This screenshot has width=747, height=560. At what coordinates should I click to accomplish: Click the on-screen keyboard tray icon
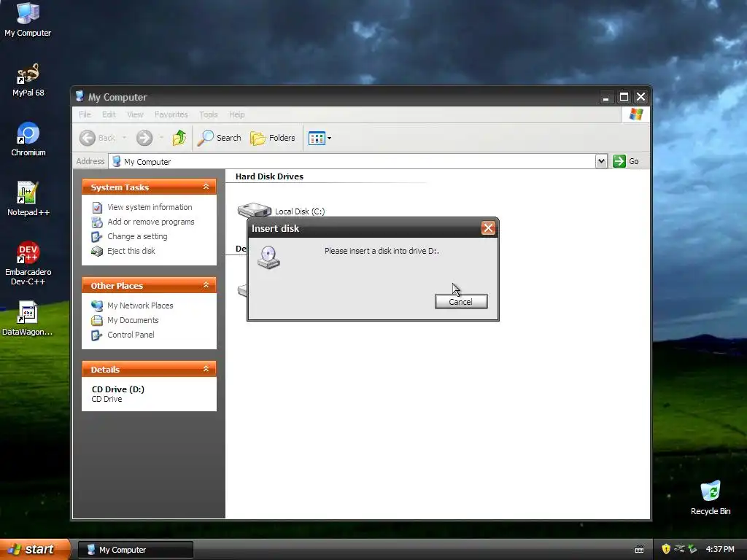click(639, 550)
